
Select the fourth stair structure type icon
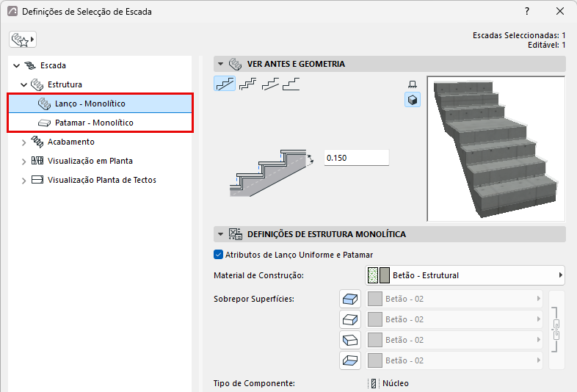[291, 84]
